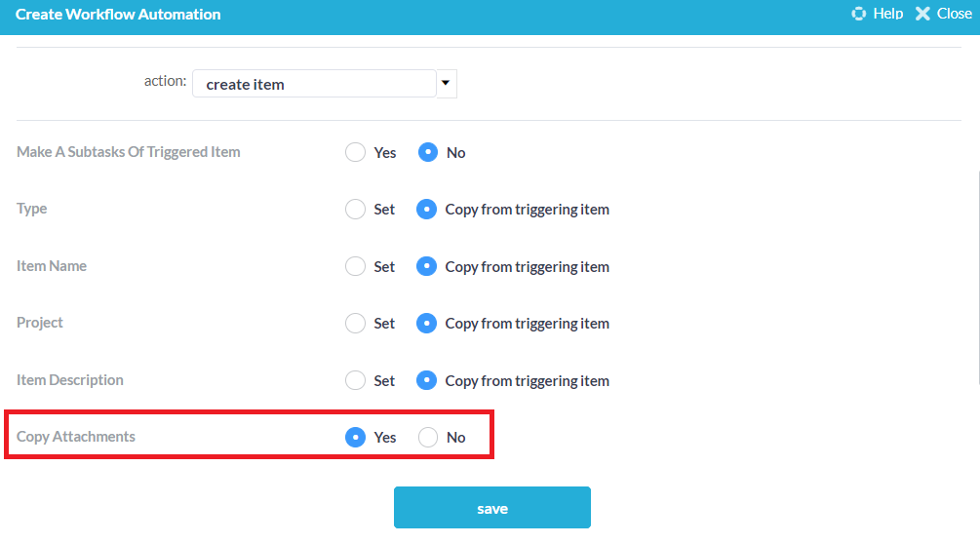Click the vertical scrollbar on the right
The image size is (980, 544).
point(977,273)
